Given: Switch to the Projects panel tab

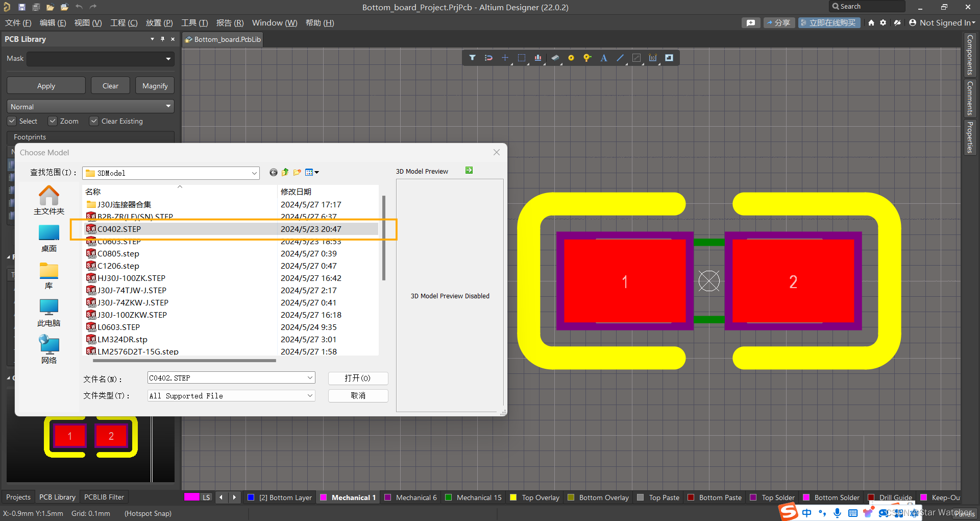Looking at the screenshot, I should [18, 497].
